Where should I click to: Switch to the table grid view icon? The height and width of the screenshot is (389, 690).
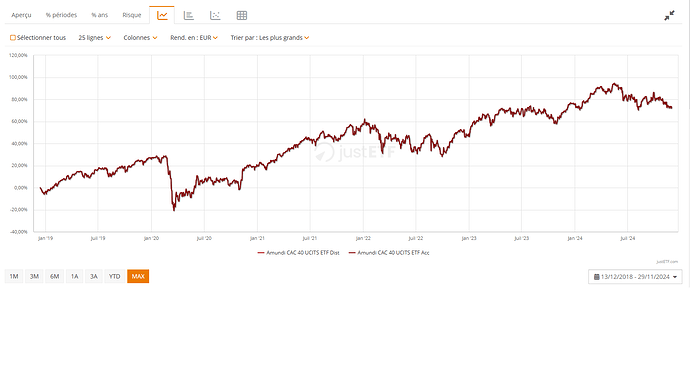click(x=242, y=15)
